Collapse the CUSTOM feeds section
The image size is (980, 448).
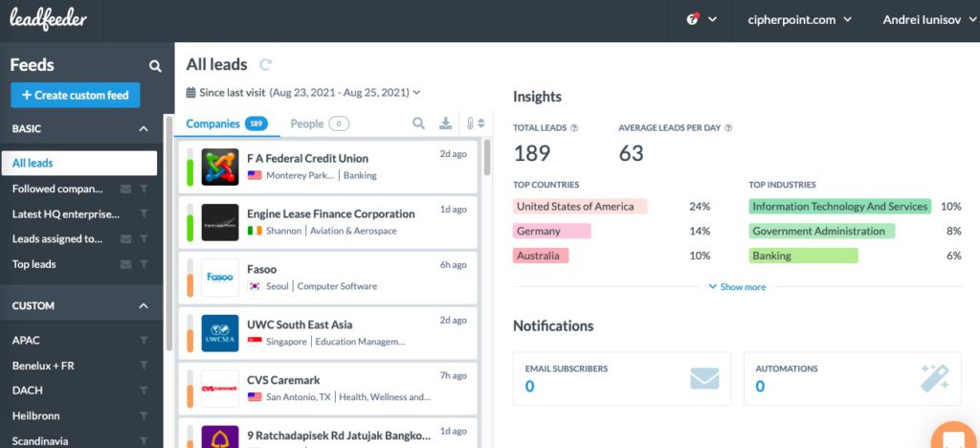[144, 306]
